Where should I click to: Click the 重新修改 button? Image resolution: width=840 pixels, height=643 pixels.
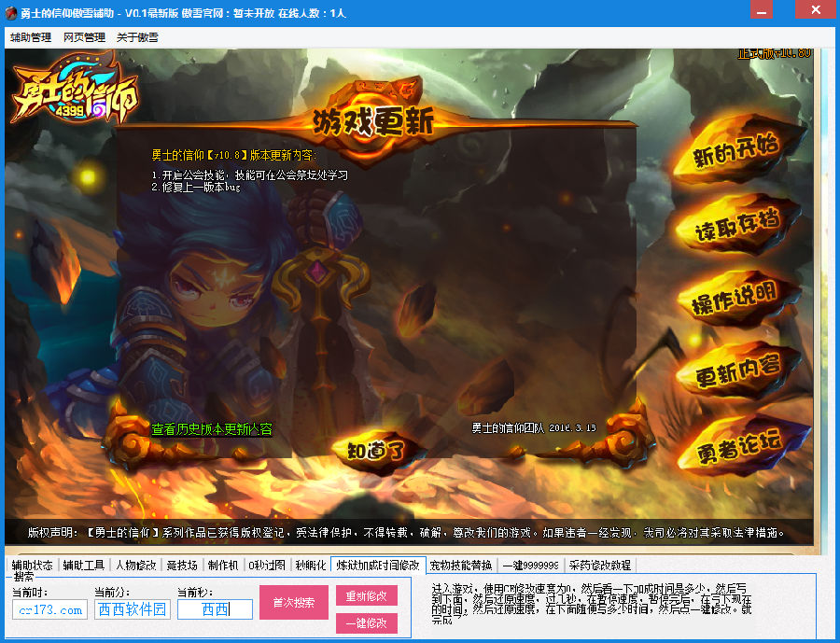click(x=367, y=595)
